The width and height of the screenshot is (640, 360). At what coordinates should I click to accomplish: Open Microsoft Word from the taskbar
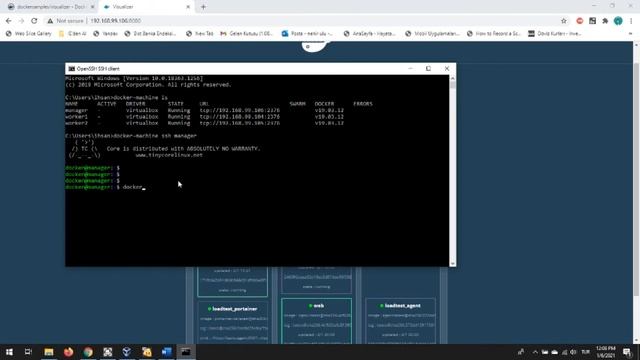[167, 352]
